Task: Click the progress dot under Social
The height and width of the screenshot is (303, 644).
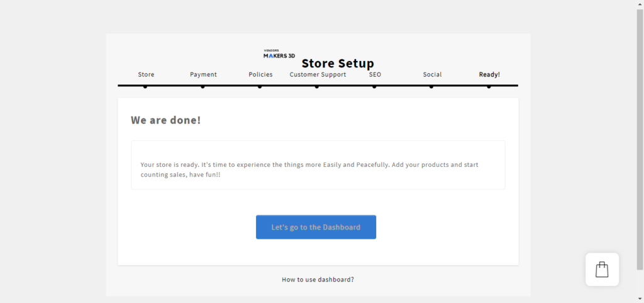Action: (431, 87)
